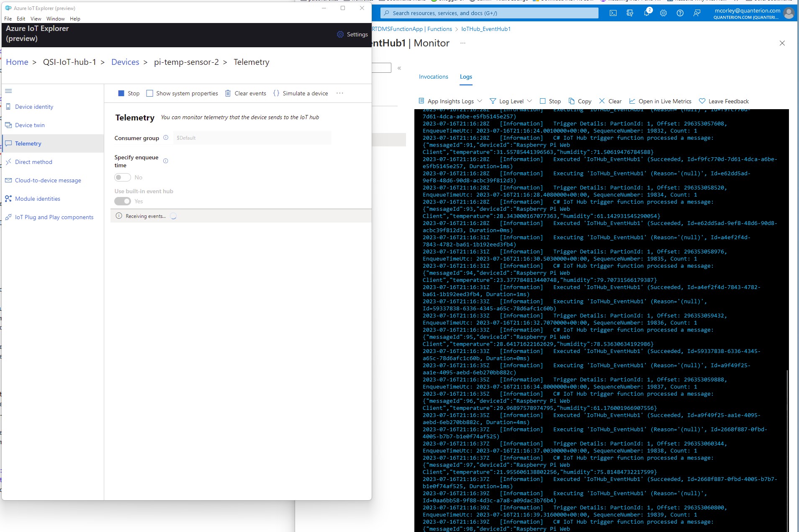Image resolution: width=799 pixels, height=532 pixels.
Task: Open the telemetry toolbar overflow ellipsis
Action: 340,93
